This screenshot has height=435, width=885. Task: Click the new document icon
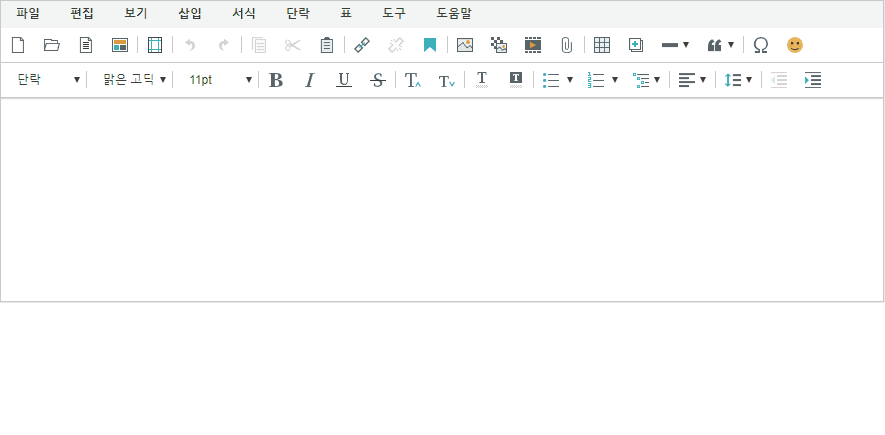(18, 45)
